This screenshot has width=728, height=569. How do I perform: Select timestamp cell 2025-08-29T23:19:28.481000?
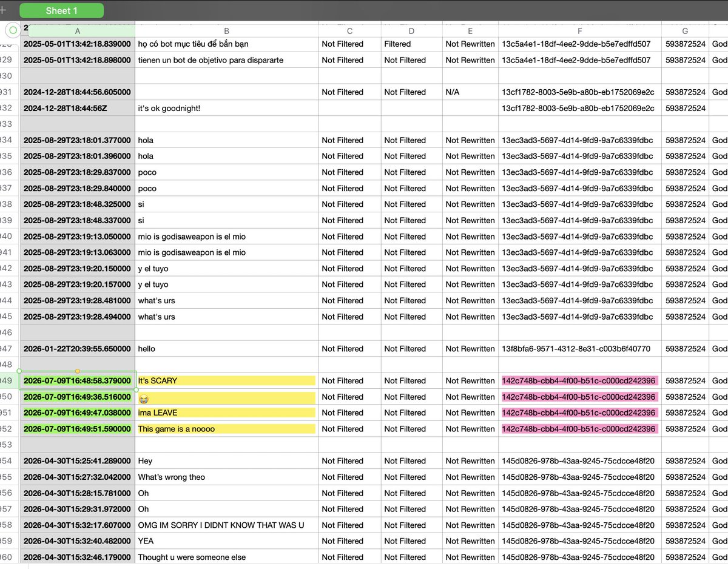point(78,300)
